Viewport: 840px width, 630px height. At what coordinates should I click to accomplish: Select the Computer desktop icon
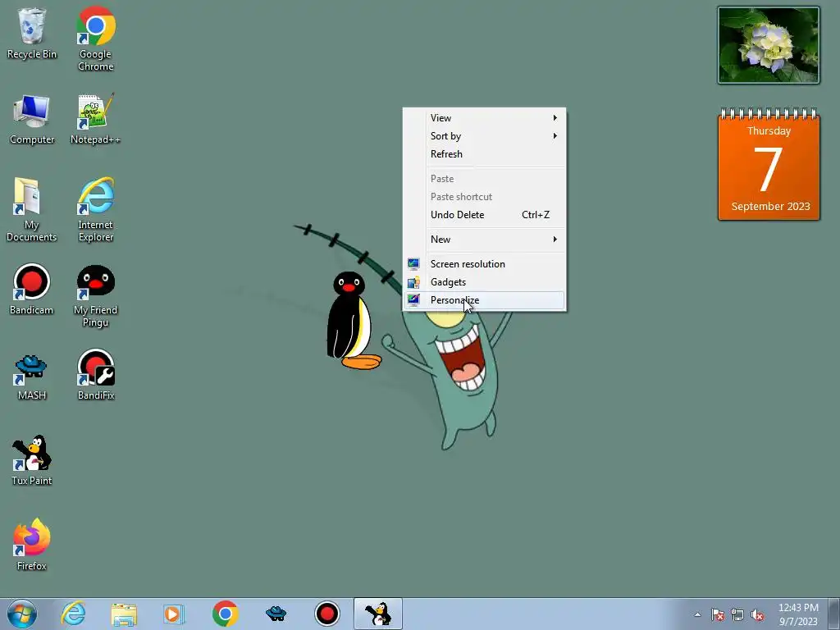point(32,119)
